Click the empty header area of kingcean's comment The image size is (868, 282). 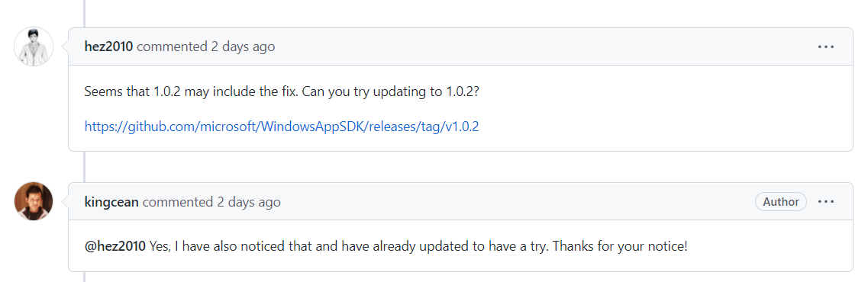pos(518,202)
